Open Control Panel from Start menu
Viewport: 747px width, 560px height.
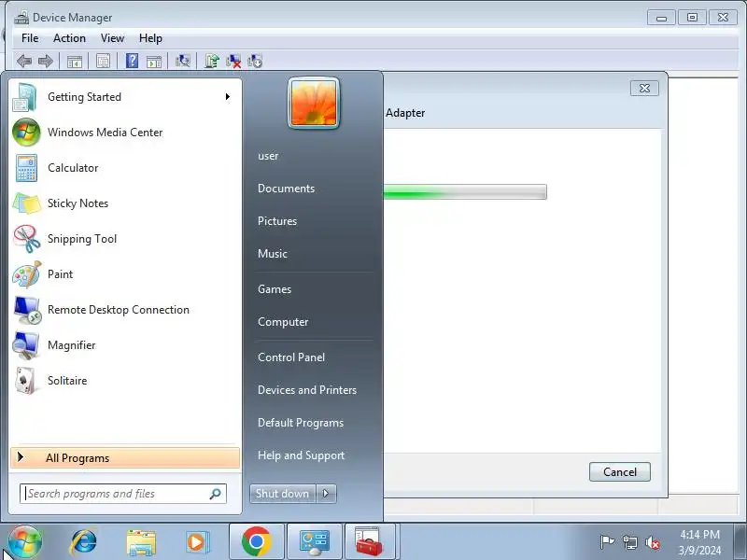291,357
